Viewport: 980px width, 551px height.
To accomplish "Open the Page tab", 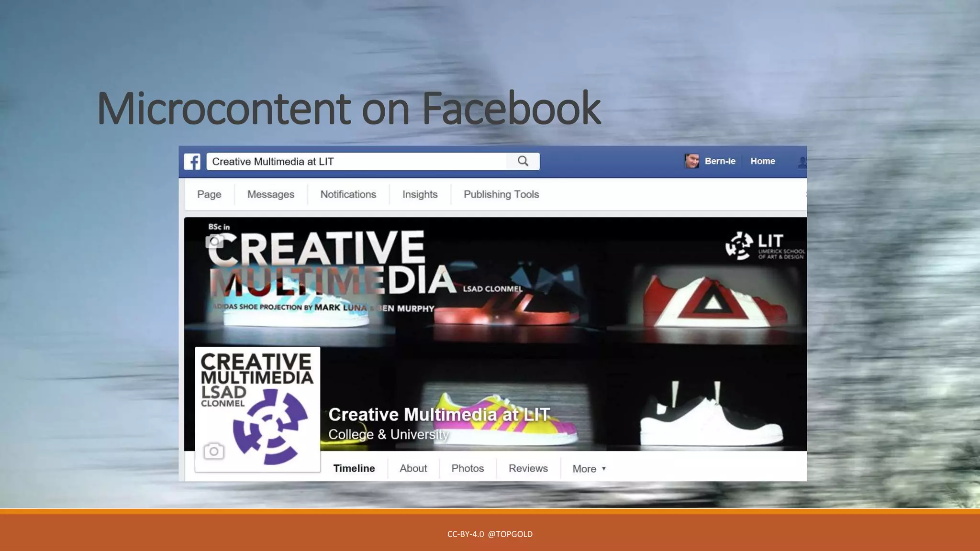I will (209, 194).
